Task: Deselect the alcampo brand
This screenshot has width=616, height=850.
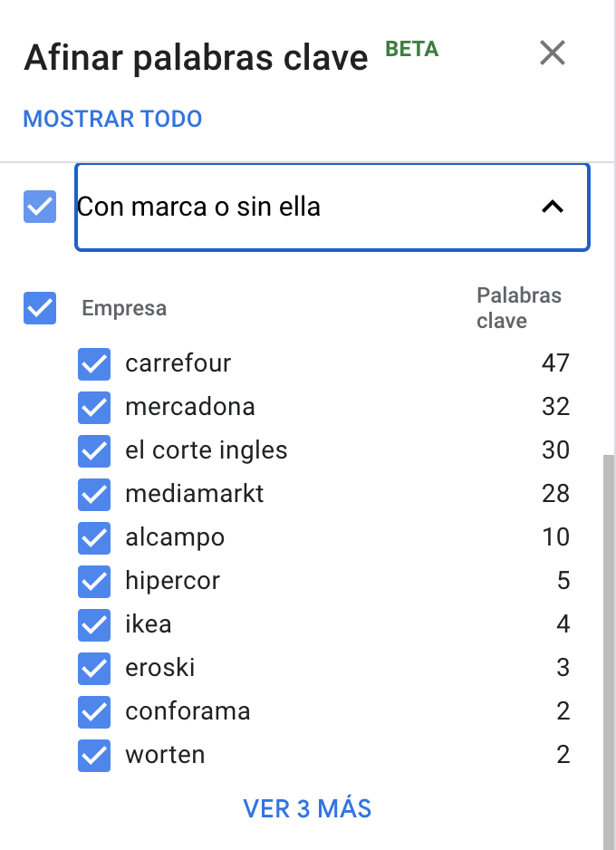Action: tap(94, 537)
